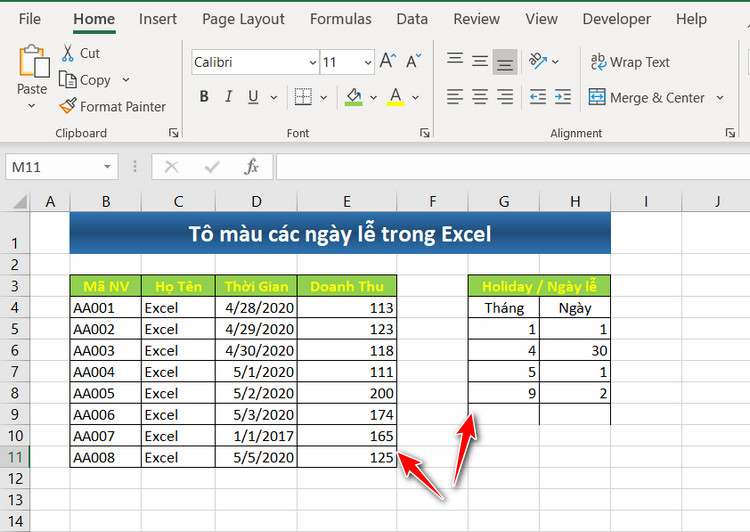Switch to the Page Layout tab
This screenshot has height=532, width=750.
click(x=243, y=19)
